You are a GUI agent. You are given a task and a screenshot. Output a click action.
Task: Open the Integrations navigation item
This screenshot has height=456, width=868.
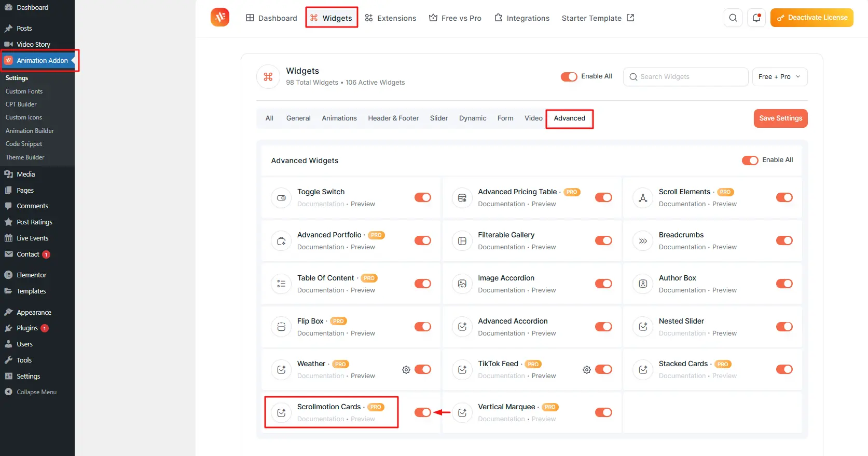coord(522,18)
